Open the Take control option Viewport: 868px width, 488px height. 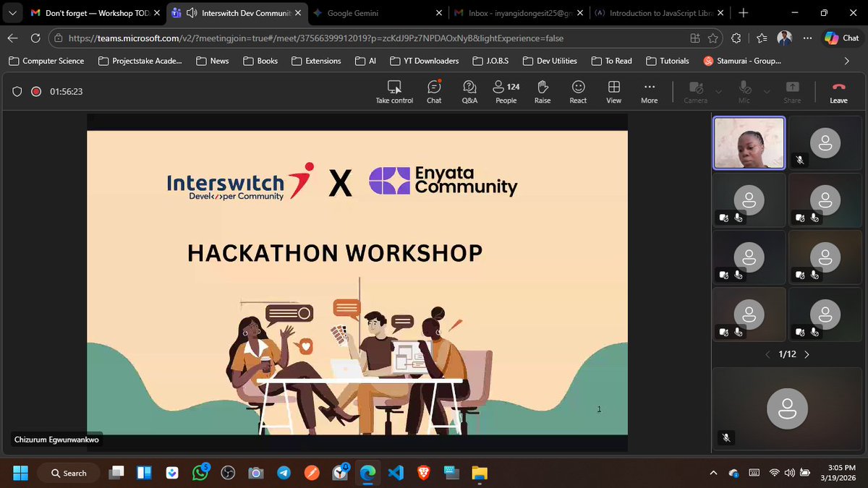(394, 92)
